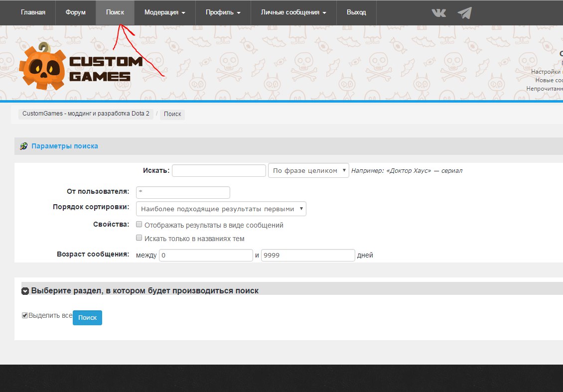The image size is (563, 392).
Task: Click CustomGames breadcrumb link
Action: (x=86, y=114)
